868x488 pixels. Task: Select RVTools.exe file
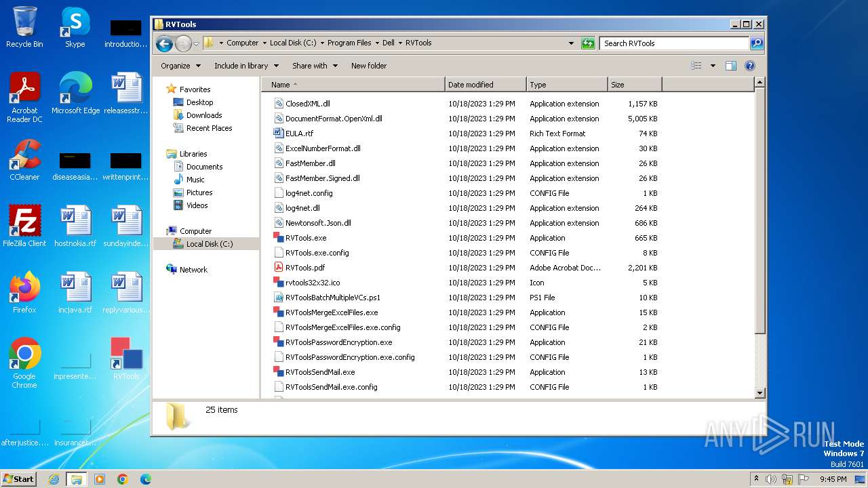click(306, 238)
